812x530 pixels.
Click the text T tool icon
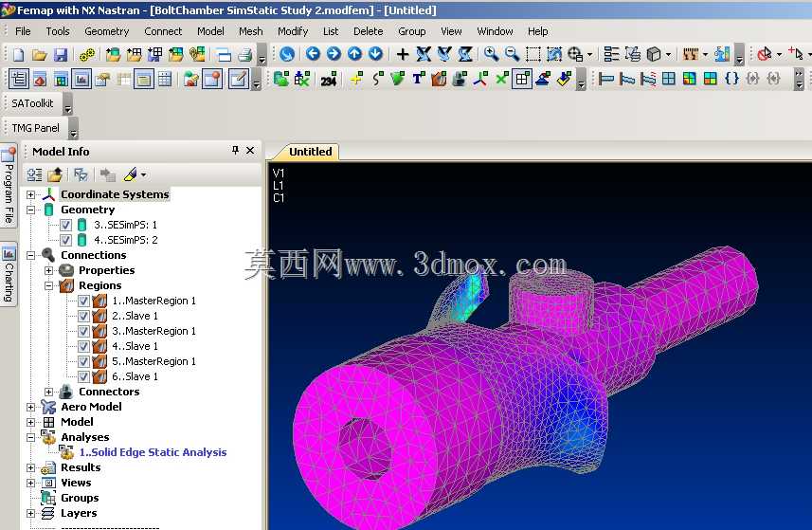419,79
